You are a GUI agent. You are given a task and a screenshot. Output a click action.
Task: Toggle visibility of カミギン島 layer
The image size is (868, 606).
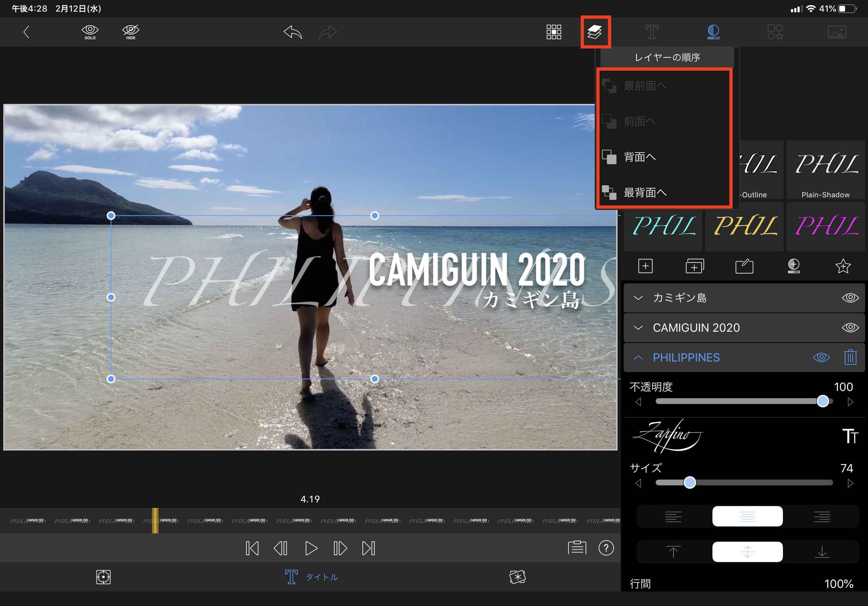tap(850, 298)
